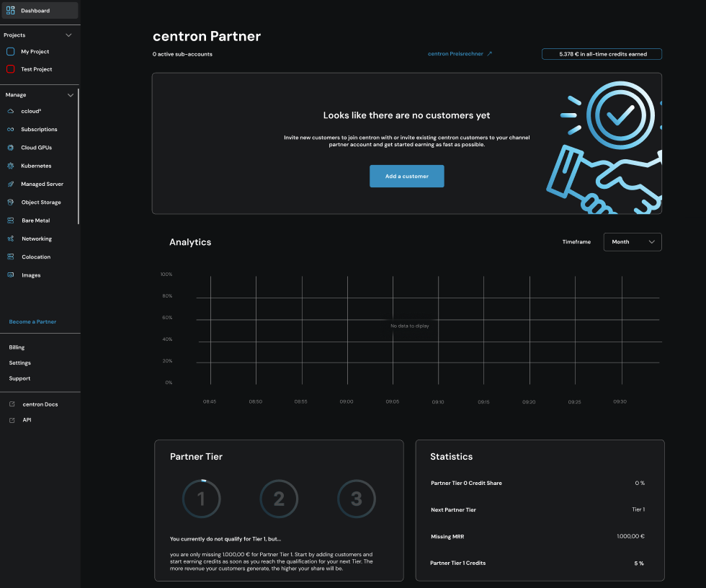Open Colocation menu item
706x588 pixels.
pos(36,257)
